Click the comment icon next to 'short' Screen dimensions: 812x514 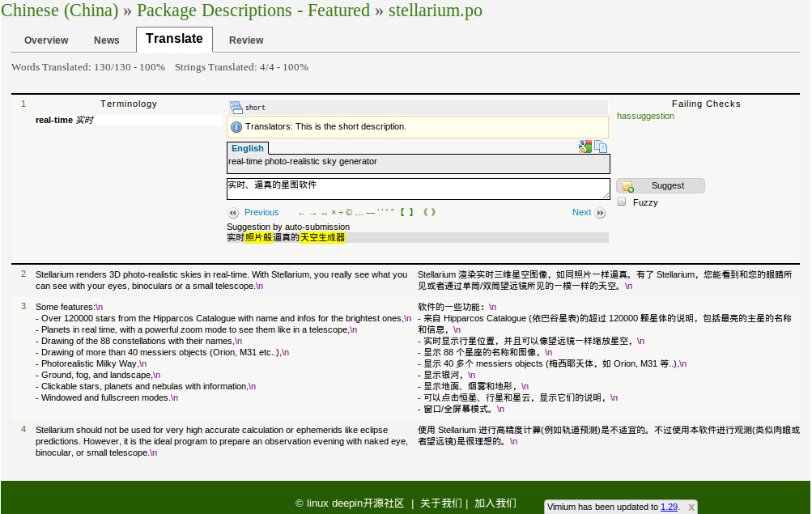pos(236,107)
